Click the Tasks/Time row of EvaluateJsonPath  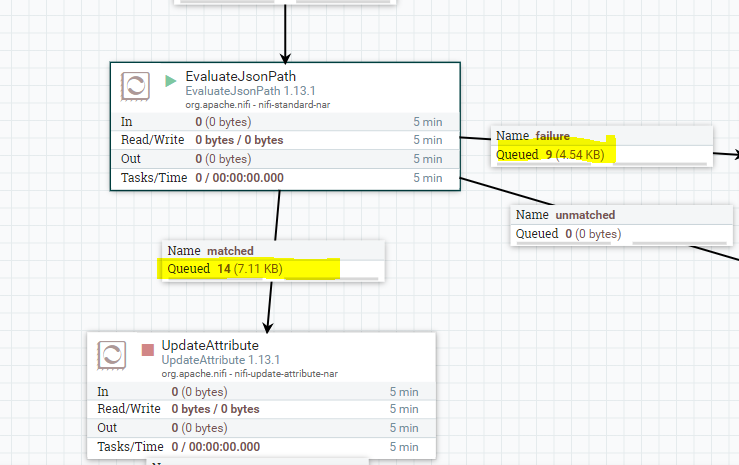(285, 178)
